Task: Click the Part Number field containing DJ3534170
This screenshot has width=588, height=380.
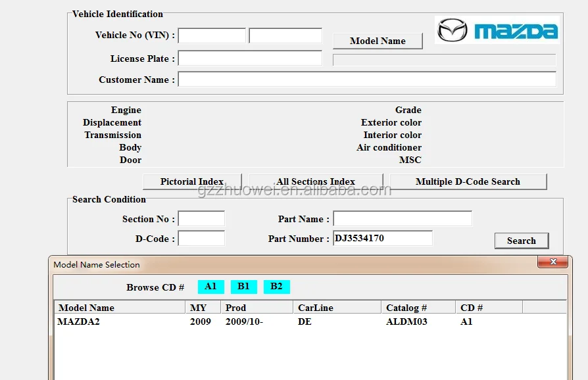Action: pos(382,239)
